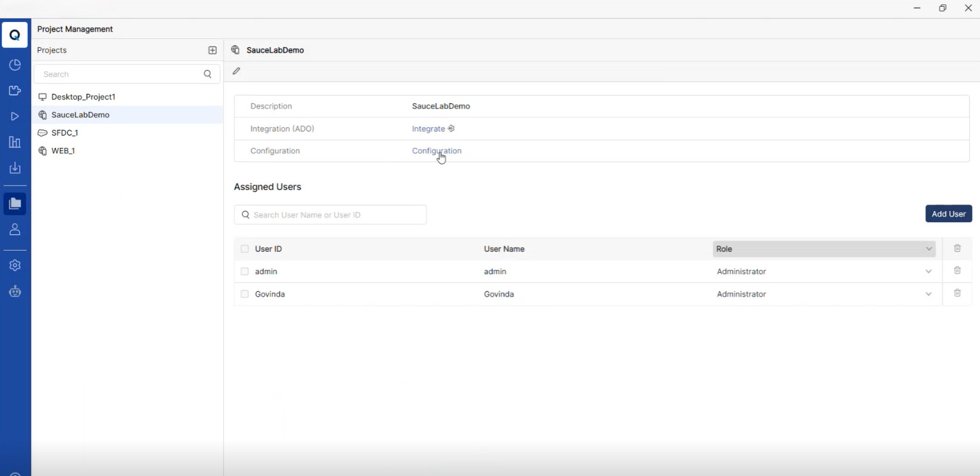Screen dimensions: 980x476
Task: Open the play/execution sidebar icon
Action: click(15, 117)
